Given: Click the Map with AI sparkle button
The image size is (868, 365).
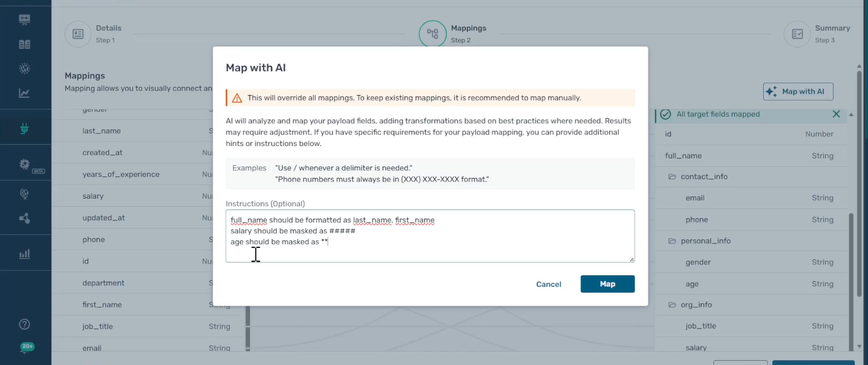Looking at the screenshot, I should coord(798,92).
